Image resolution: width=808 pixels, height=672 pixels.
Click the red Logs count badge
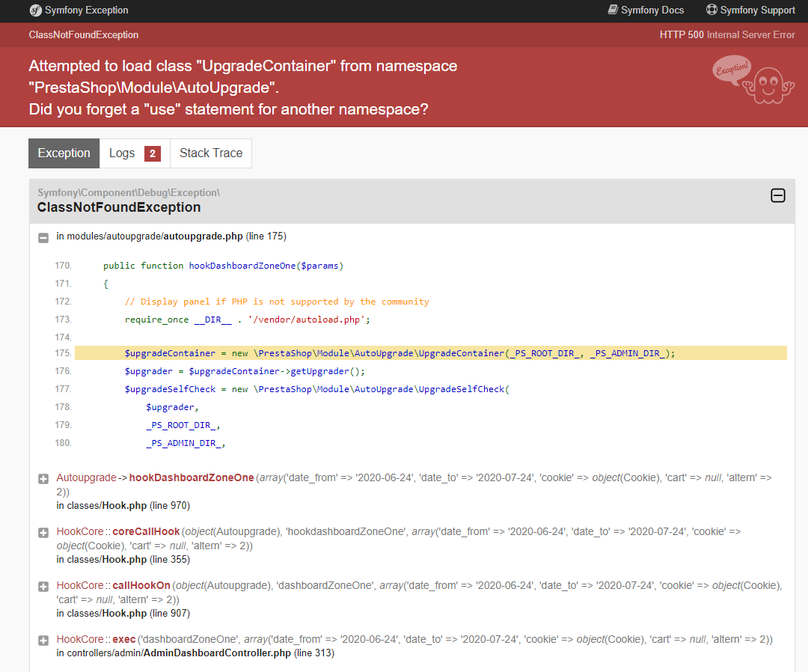tap(153, 153)
